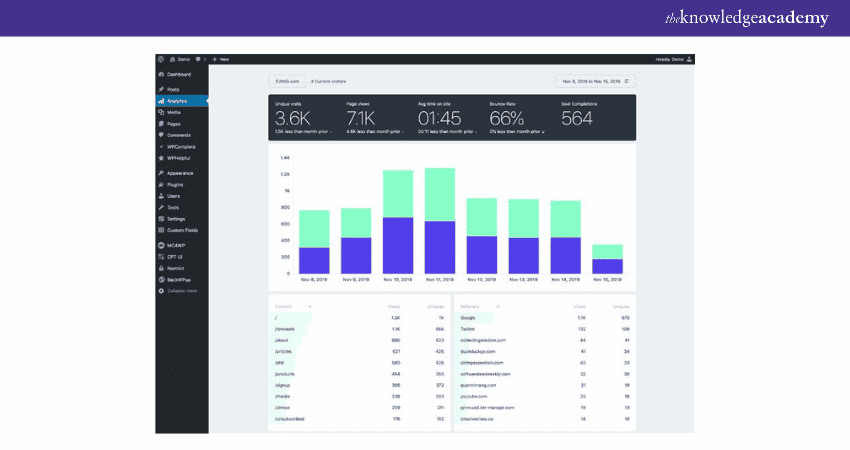Click the New button in admin bar
The image size is (850, 450).
click(x=221, y=60)
